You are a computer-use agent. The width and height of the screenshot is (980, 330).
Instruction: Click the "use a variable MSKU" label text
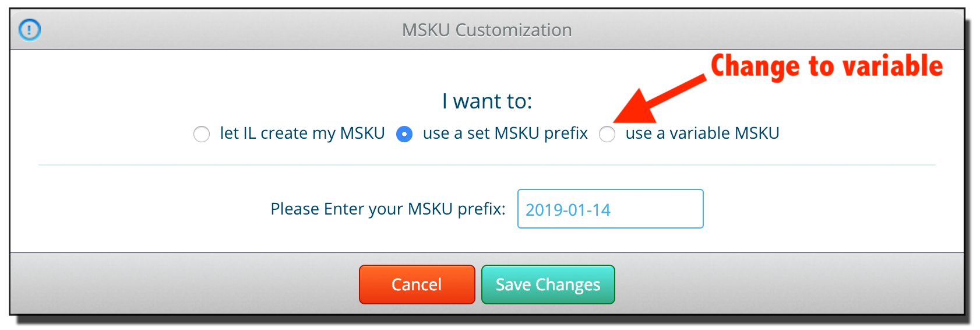click(702, 134)
